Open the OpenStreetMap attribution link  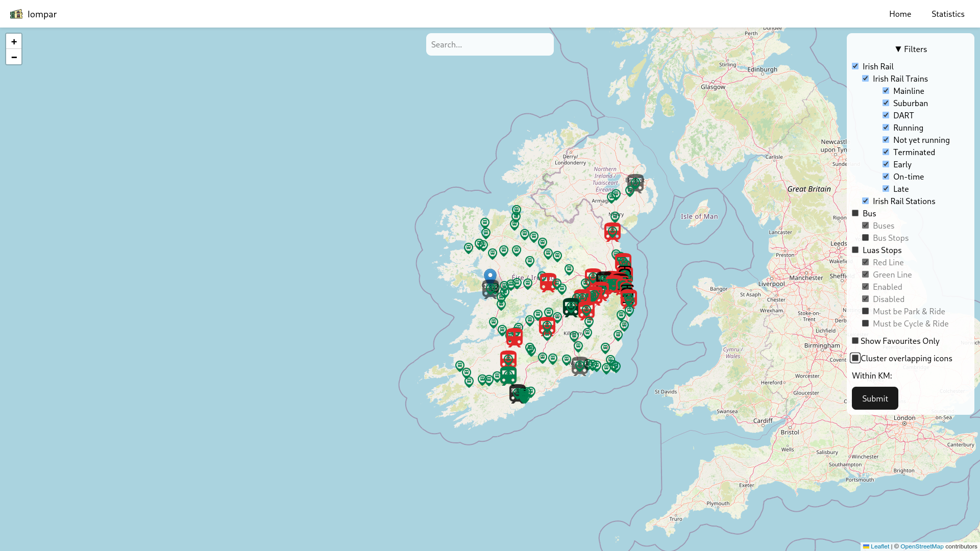(x=922, y=546)
